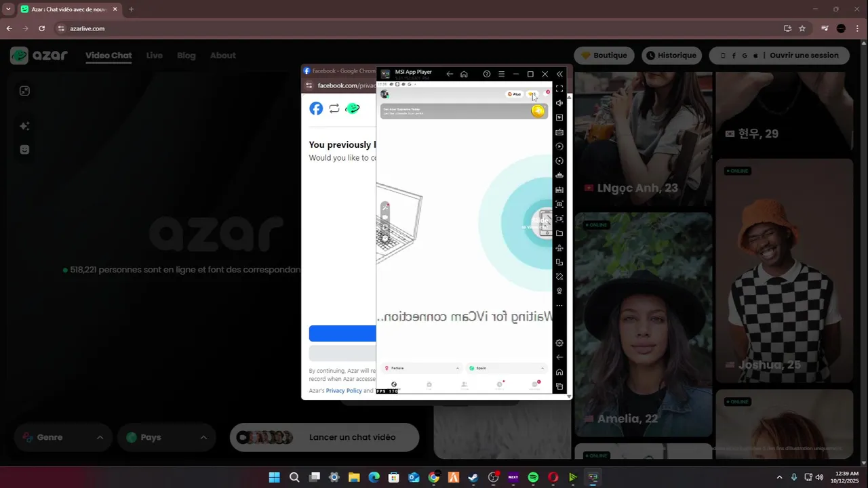Open MSI App Player settings gear

coord(559,343)
